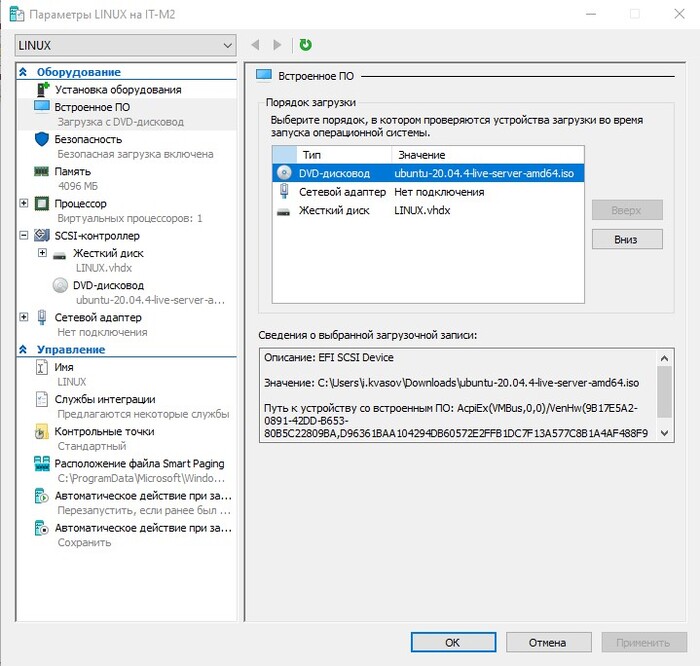Expand the Сетевой адаптер tree node
This screenshot has height=666, width=700.
[x=24, y=318]
